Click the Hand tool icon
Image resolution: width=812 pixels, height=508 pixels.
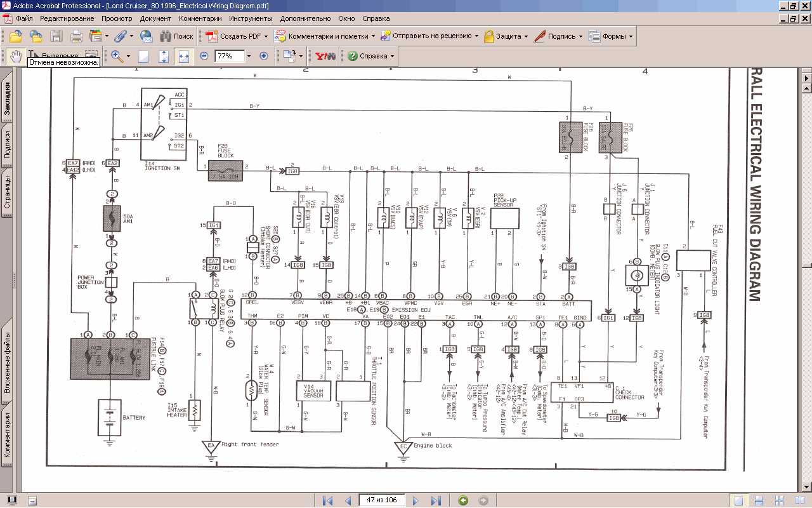coord(15,56)
